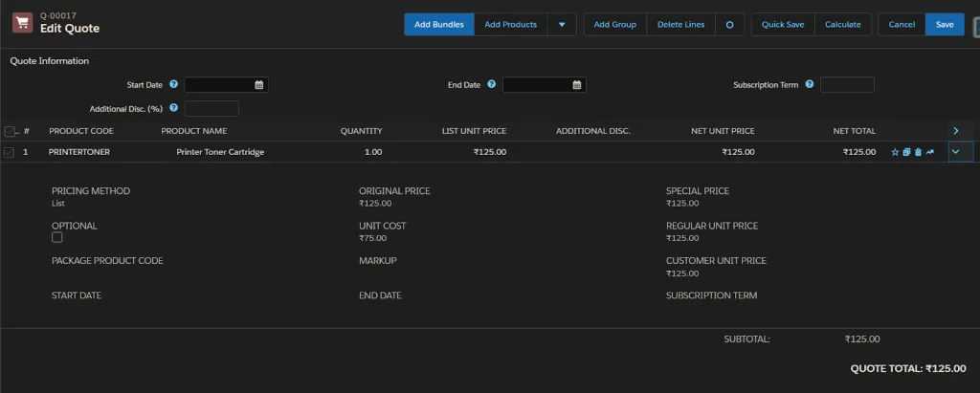Toggle the select-all lines checkbox

(10, 131)
